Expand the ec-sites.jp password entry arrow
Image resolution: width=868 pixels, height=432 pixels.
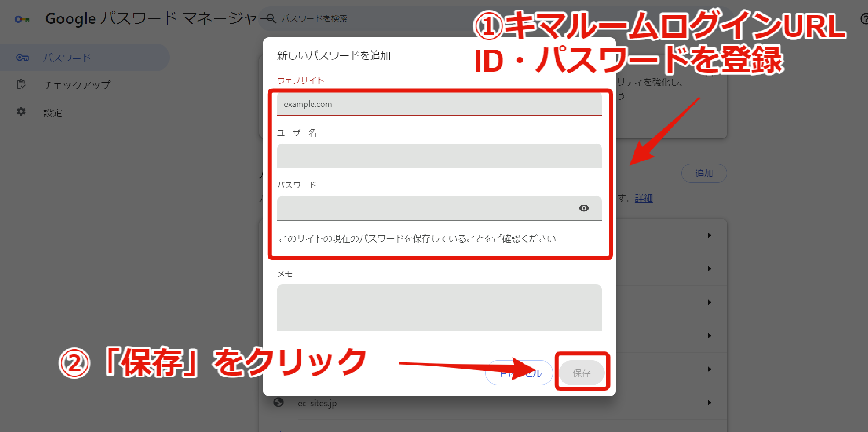(x=709, y=403)
